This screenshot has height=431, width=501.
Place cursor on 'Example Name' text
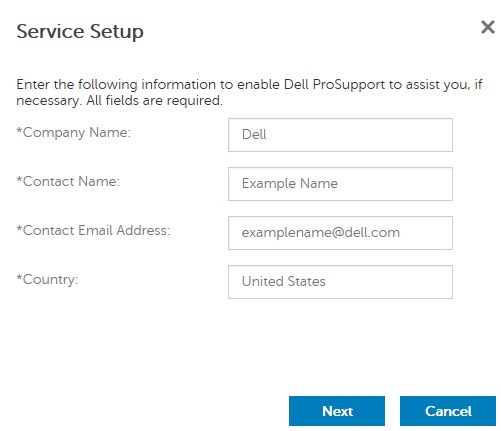pos(290,184)
